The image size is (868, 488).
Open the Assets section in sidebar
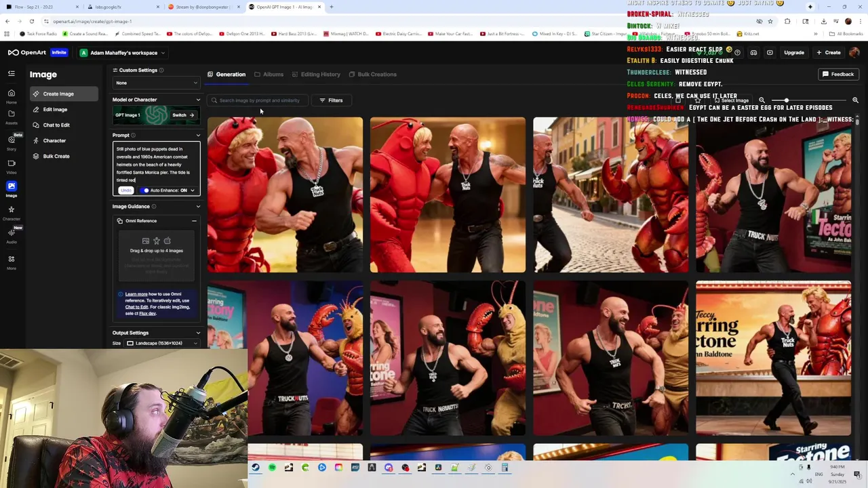[11, 117]
